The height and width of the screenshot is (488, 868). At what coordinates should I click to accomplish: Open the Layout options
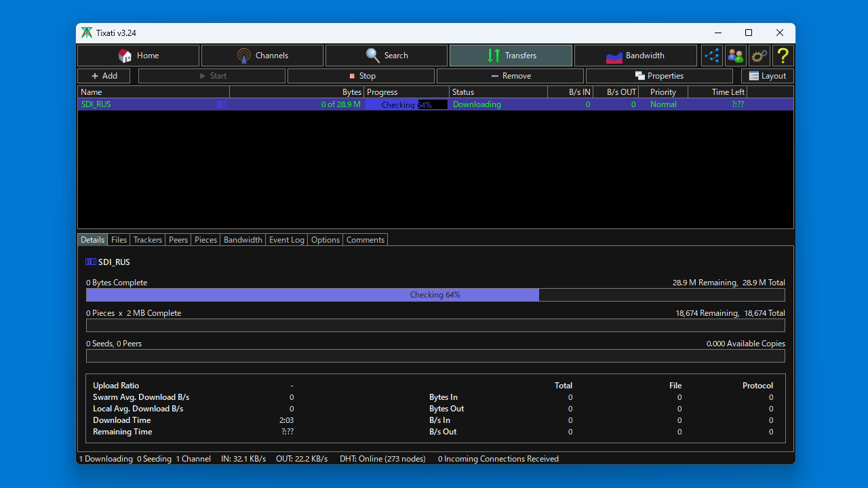click(x=768, y=76)
